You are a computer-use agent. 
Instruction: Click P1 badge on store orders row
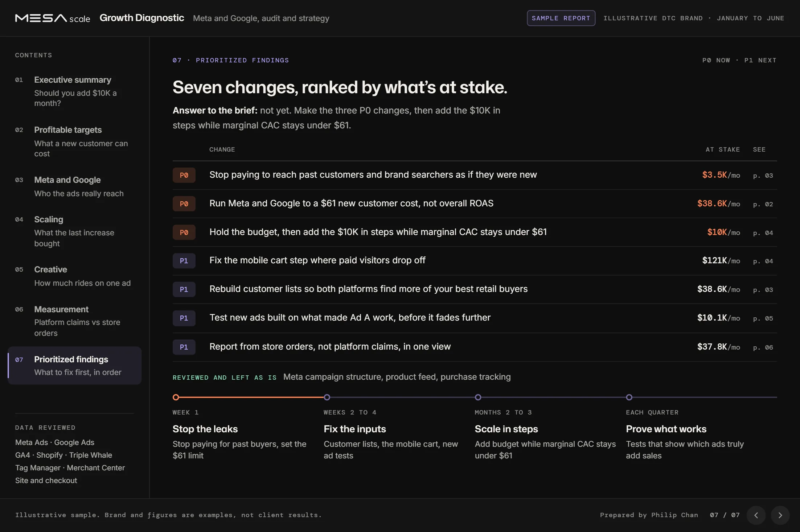pyautogui.click(x=184, y=347)
